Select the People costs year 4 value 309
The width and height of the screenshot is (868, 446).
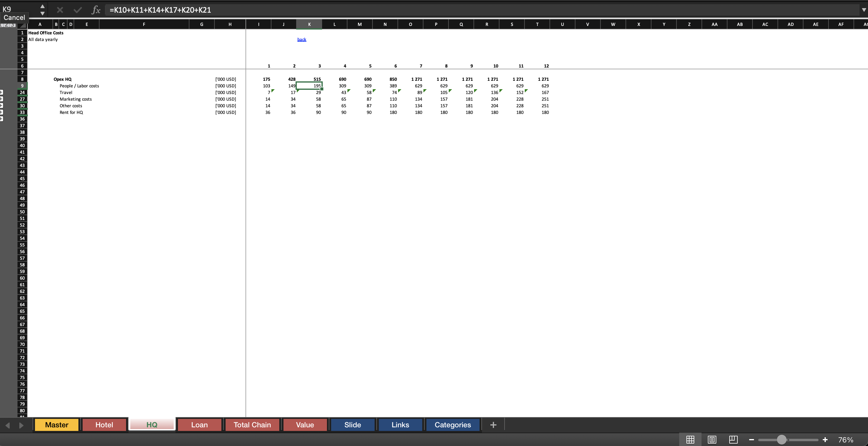pos(342,86)
